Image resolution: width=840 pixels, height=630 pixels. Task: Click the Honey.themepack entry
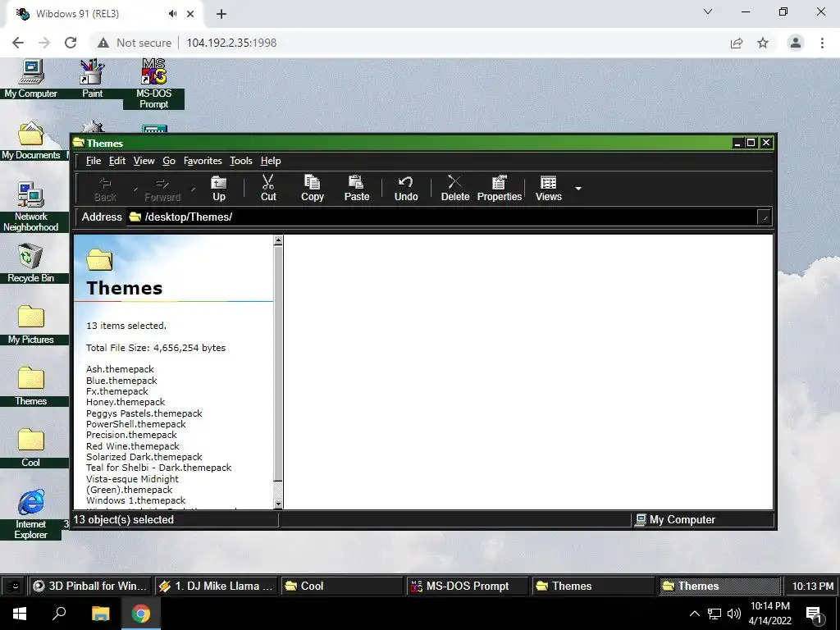[126, 402]
